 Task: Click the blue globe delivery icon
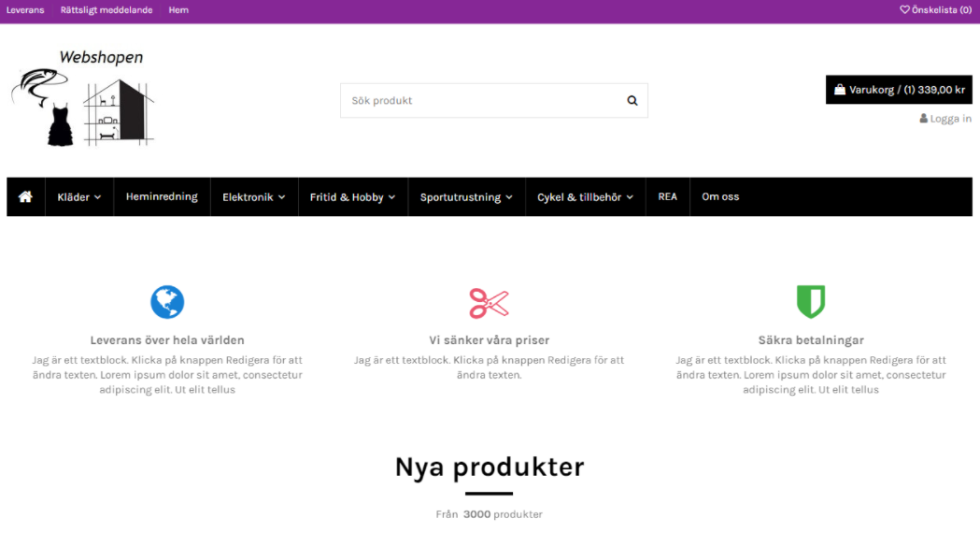click(167, 302)
